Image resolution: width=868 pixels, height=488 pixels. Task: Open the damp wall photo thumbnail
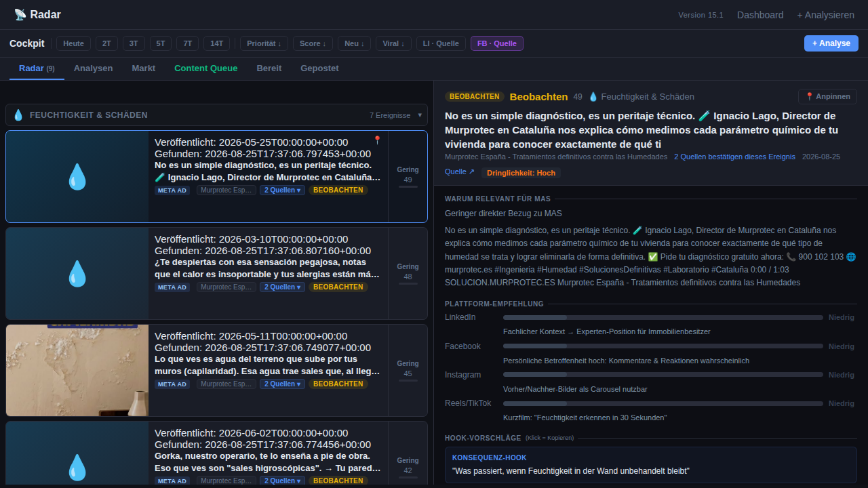tap(77, 370)
